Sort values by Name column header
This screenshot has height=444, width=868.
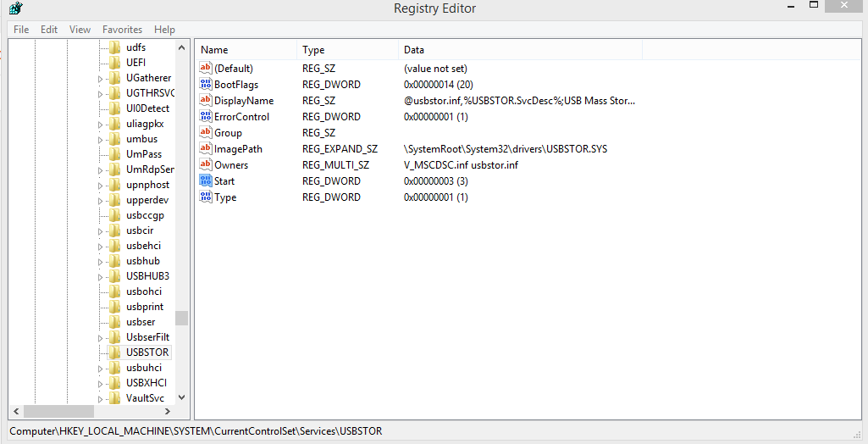[246, 50]
